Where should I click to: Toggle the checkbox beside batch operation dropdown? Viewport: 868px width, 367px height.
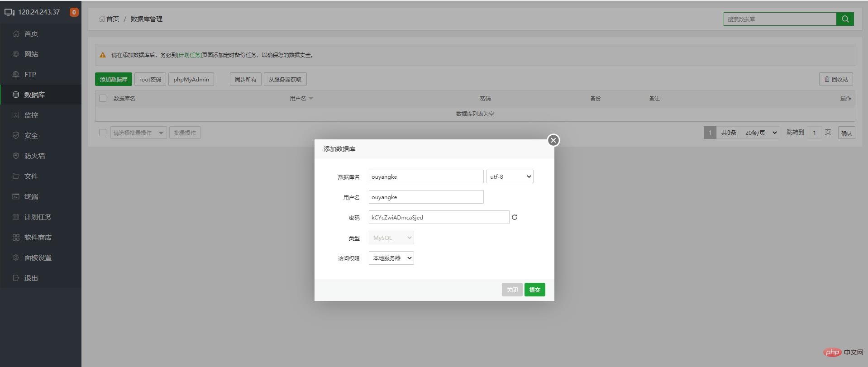tap(103, 133)
